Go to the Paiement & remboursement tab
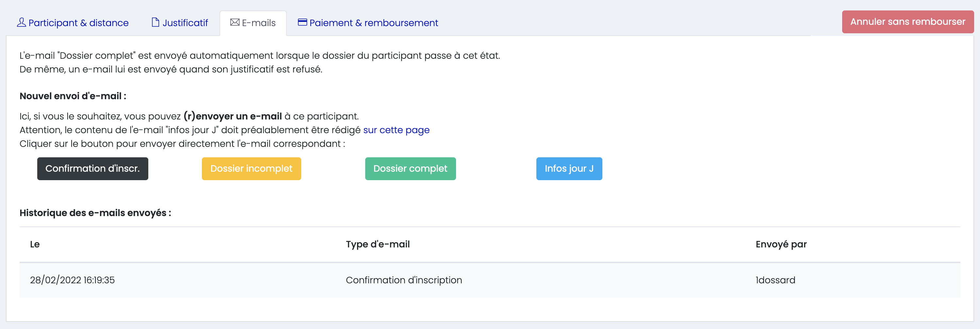The width and height of the screenshot is (980, 329). (x=374, y=23)
